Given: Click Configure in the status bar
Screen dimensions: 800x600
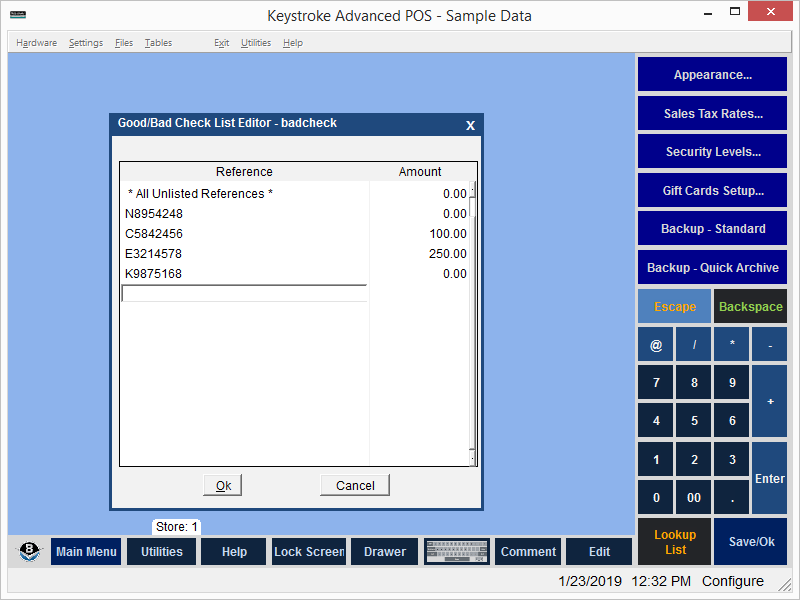Looking at the screenshot, I should click(733, 581).
